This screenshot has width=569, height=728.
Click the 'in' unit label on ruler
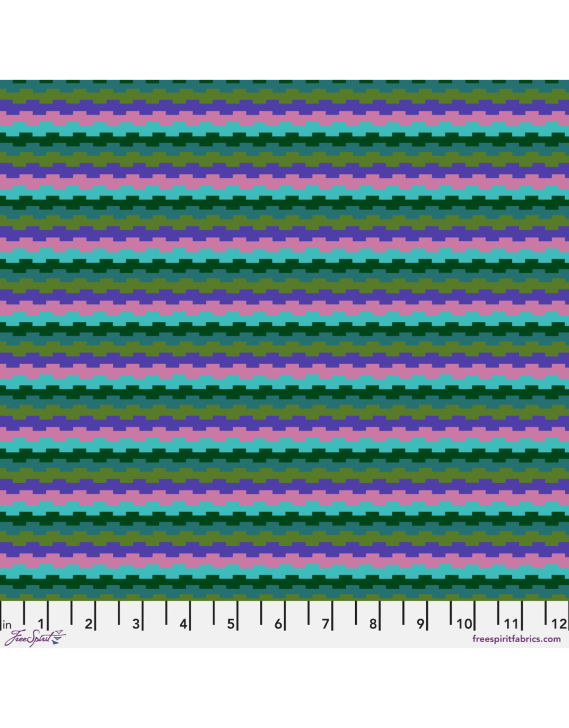(x=7, y=625)
